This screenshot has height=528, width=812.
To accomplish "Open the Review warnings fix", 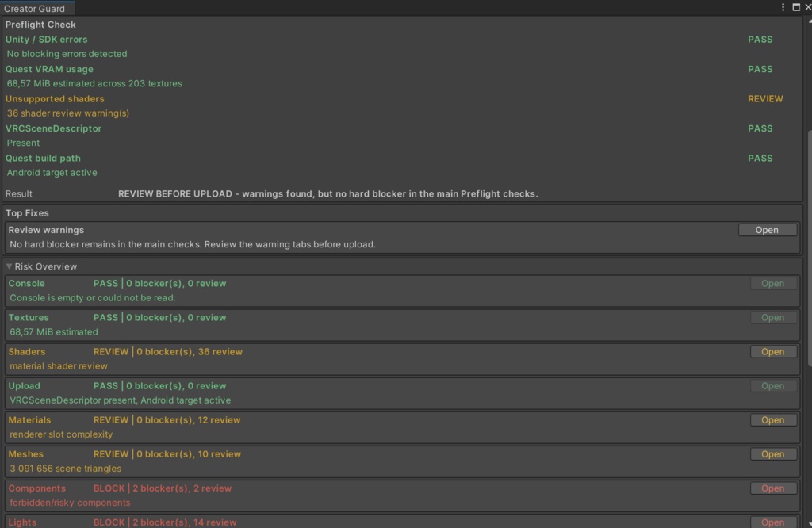I will (x=767, y=230).
